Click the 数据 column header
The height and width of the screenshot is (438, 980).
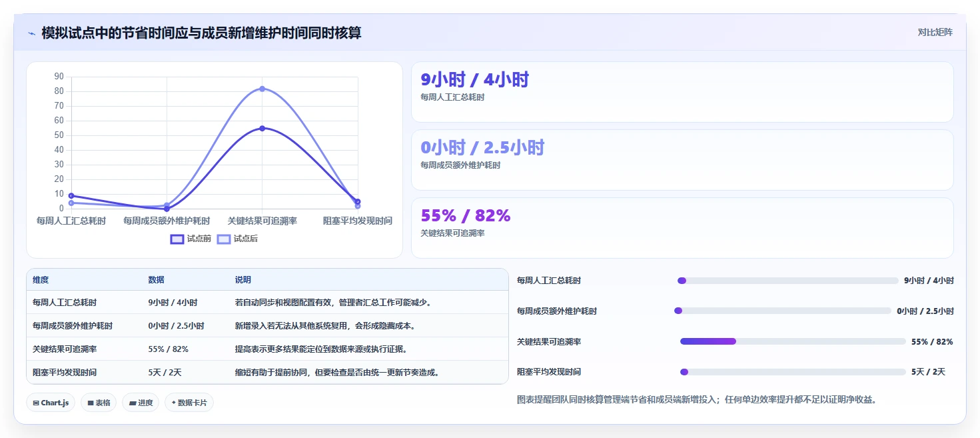(x=156, y=280)
